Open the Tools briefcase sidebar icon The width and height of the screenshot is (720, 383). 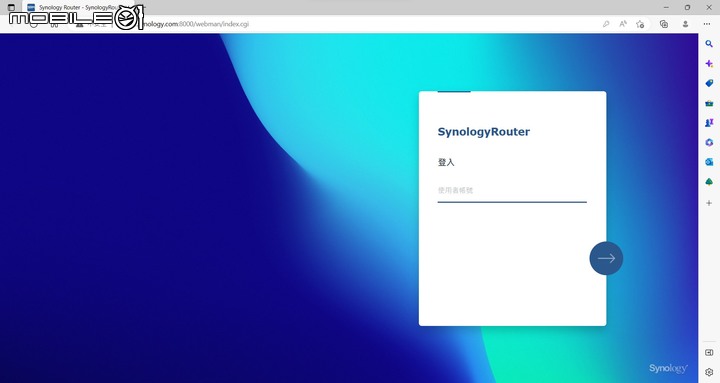point(709,103)
